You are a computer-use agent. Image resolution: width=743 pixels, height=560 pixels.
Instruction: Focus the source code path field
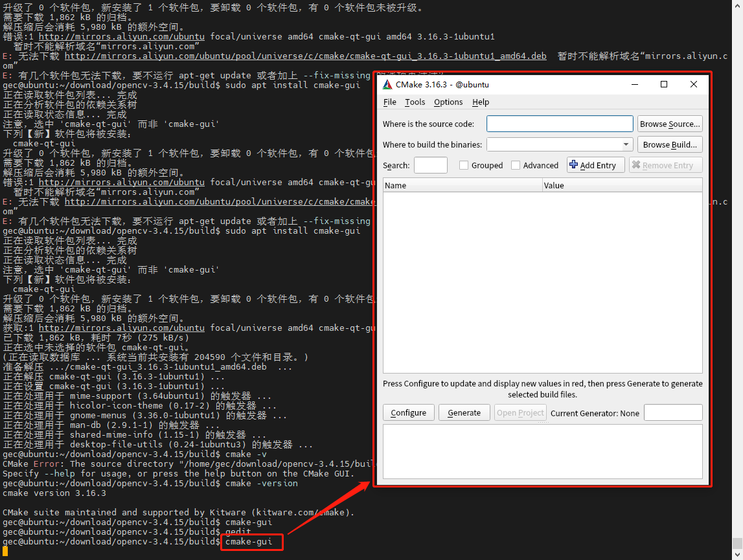tap(560, 124)
